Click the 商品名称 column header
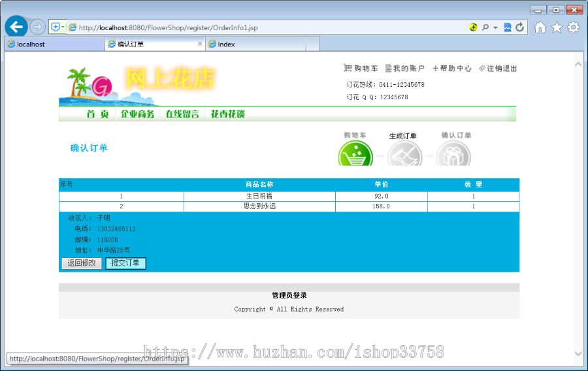Image resolution: width=588 pixels, height=371 pixels. (259, 184)
